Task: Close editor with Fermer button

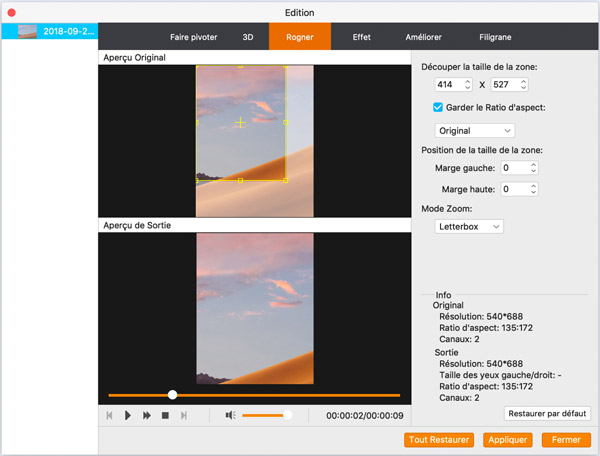Action: tap(566, 440)
